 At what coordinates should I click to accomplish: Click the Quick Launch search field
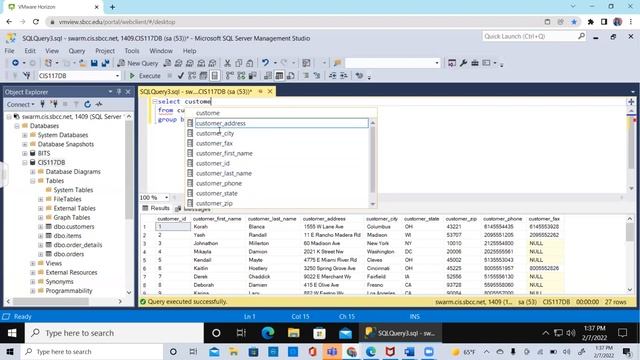[529, 36]
